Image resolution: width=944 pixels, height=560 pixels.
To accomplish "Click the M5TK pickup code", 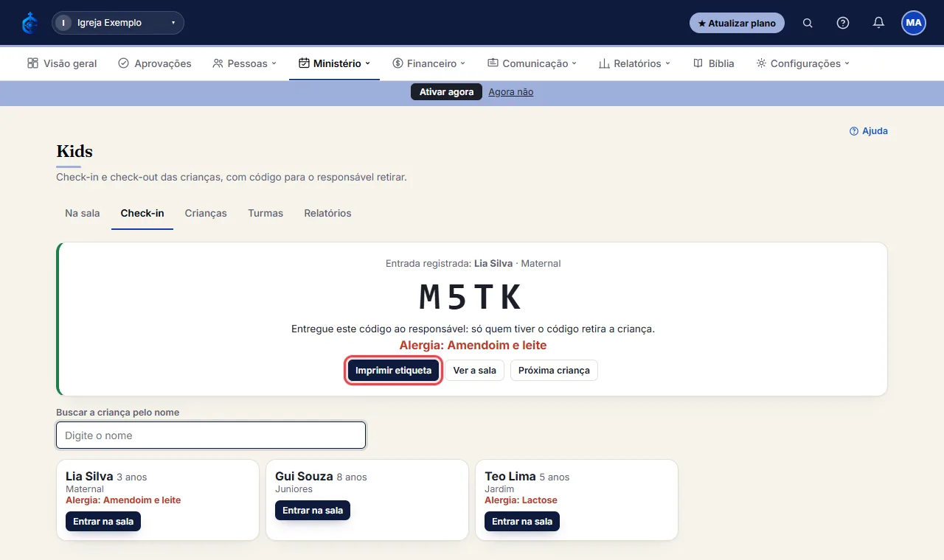I will coord(472,298).
